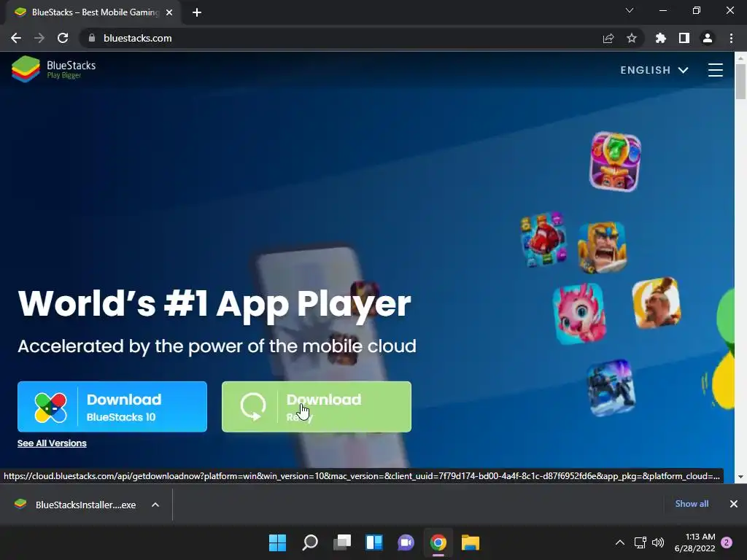Click the network icon in system tray

[640, 542]
